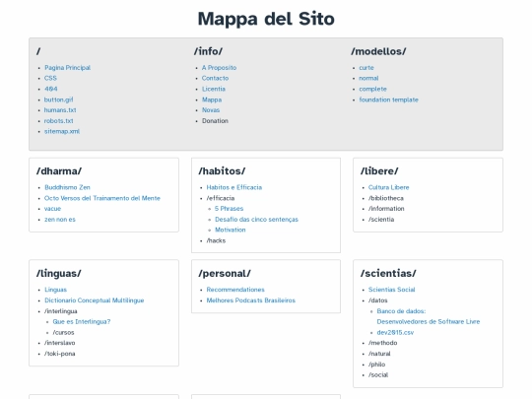Open the Recommendationes link
This screenshot has width=532, height=399.
coord(235,290)
